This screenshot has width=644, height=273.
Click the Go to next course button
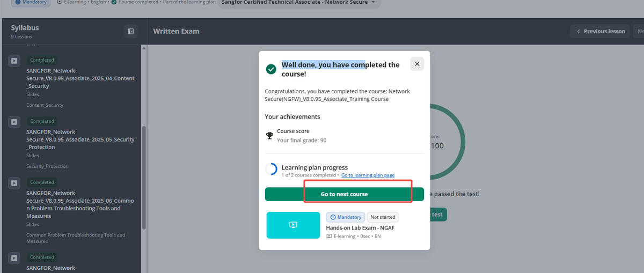coord(344,194)
